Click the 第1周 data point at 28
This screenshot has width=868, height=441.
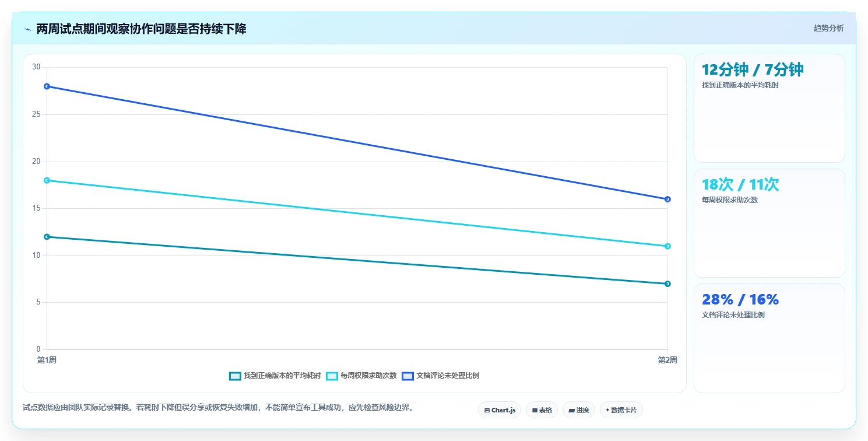(47, 86)
